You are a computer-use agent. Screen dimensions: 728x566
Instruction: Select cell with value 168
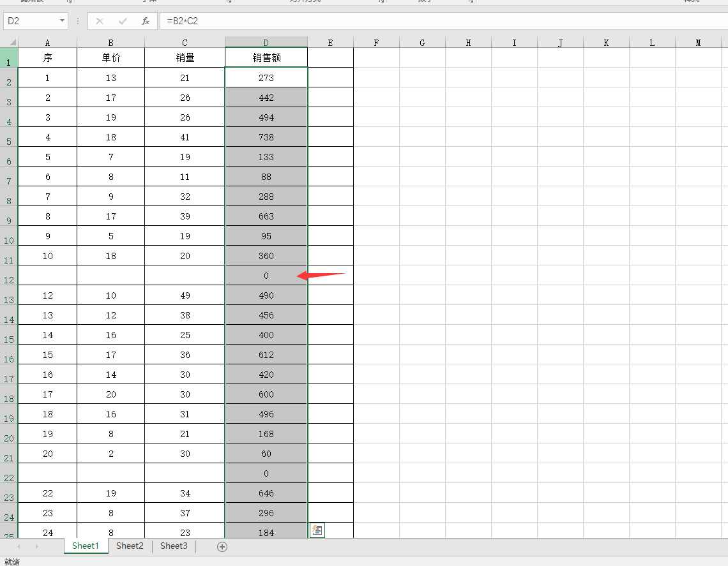coord(266,434)
